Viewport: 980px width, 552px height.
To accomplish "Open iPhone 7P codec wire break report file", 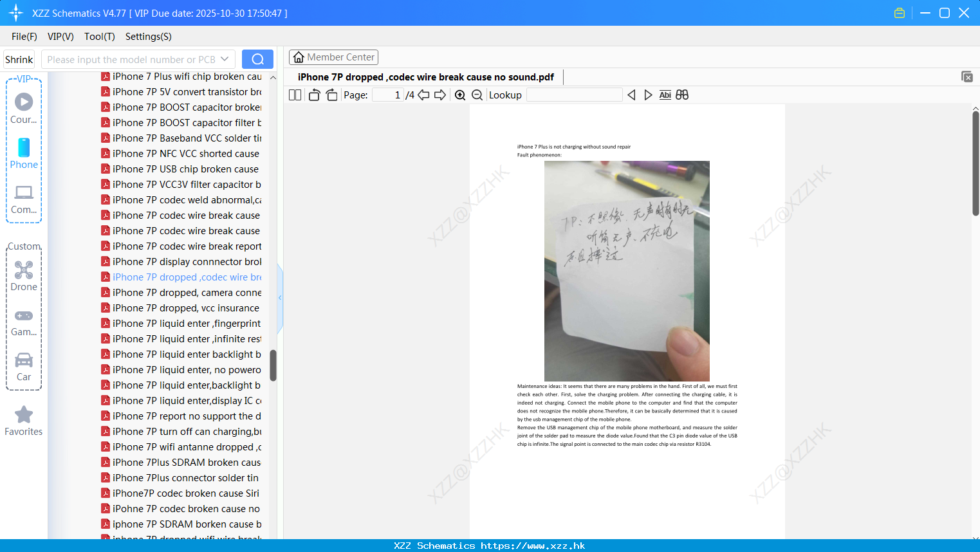I will click(x=181, y=246).
